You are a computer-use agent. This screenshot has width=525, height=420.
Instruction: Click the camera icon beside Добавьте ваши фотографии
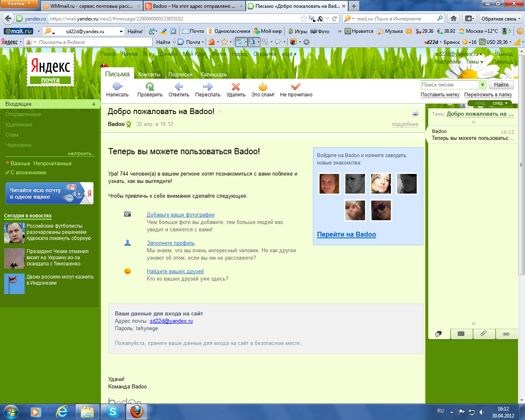[128, 214]
